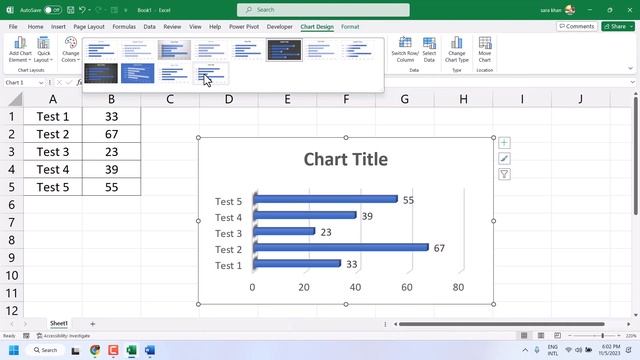The height and width of the screenshot is (360, 640).
Task: Show hidden system tray icons chevron
Action: coord(525,350)
